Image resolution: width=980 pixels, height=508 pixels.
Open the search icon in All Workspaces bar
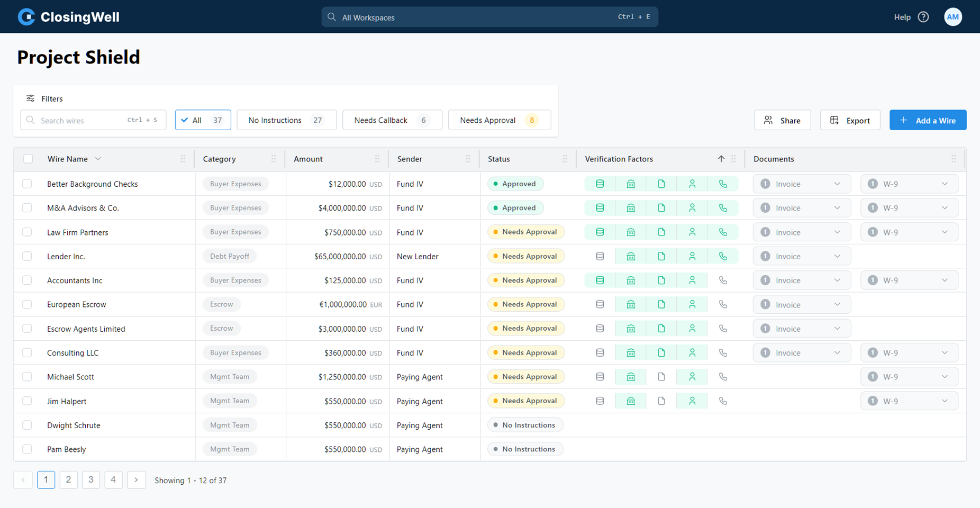[331, 16]
